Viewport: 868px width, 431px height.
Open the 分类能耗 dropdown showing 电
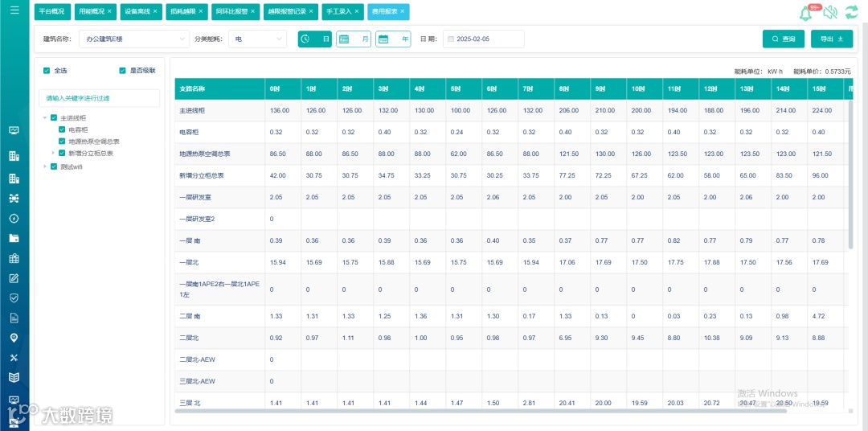257,39
